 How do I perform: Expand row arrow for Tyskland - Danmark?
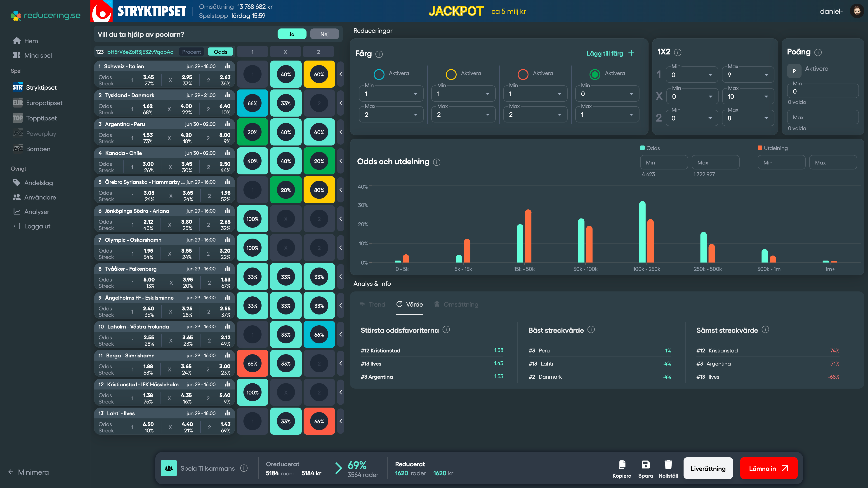pos(341,103)
